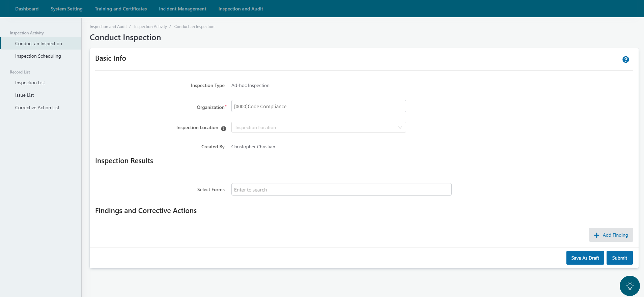The width and height of the screenshot is (644, 297).
Task: Click Inspection Activity breadcrumb link
Action: tap(150, 27)
